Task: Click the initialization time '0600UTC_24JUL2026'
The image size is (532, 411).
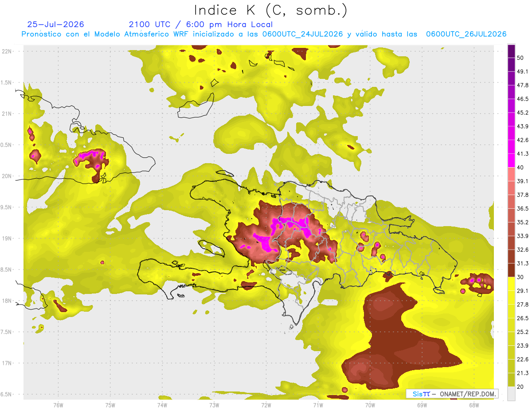Action: [x=302, y=34]
